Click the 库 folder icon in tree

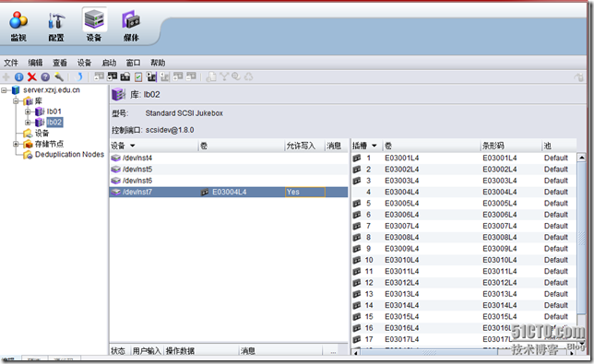point(28,101)
